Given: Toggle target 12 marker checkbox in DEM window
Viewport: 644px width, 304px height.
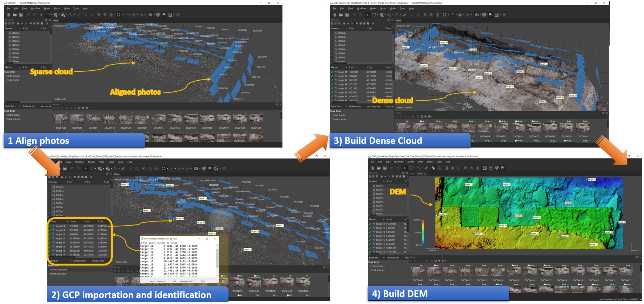Looking at the screenshot, I should (370, 228).
